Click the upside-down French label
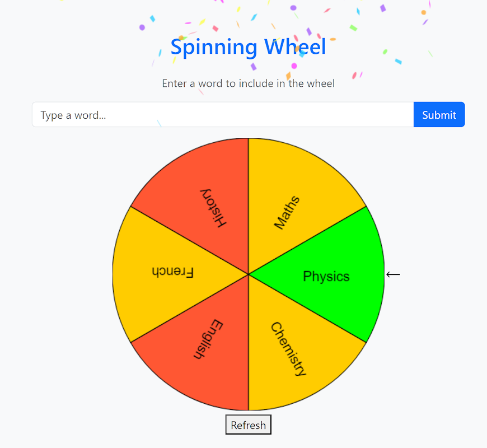 pyautogui.click(x=172, y=272)
